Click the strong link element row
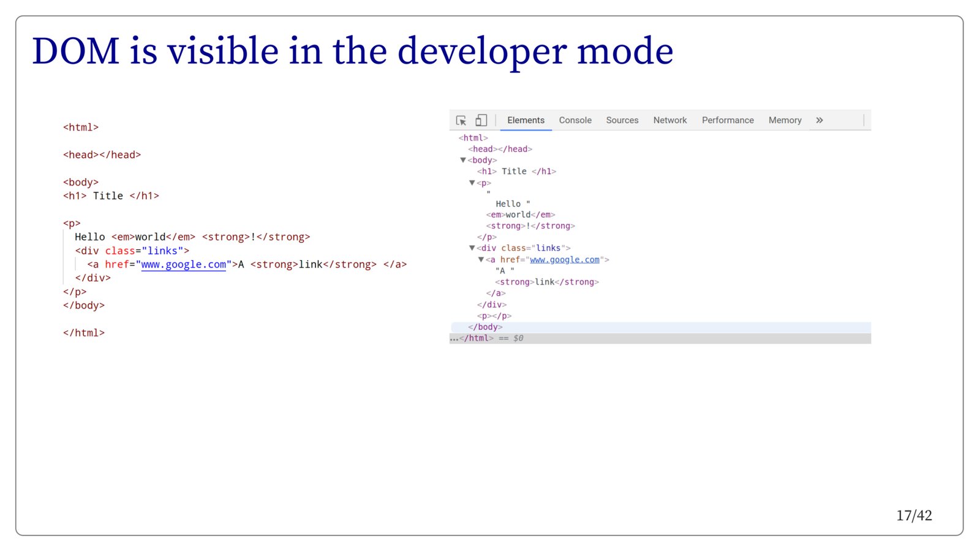The image size is (980, 552). click(546, 282)
